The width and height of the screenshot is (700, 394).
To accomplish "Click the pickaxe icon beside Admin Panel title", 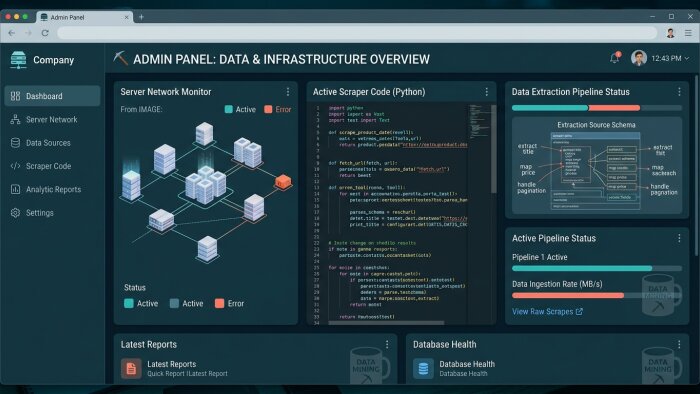I will pyautogui.click(x=120, y=58).
